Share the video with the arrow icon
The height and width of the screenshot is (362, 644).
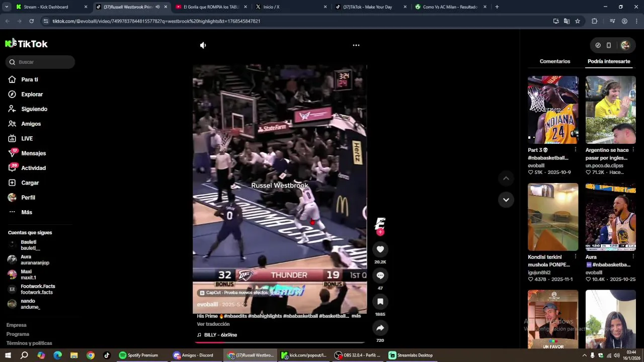[380, 328]
